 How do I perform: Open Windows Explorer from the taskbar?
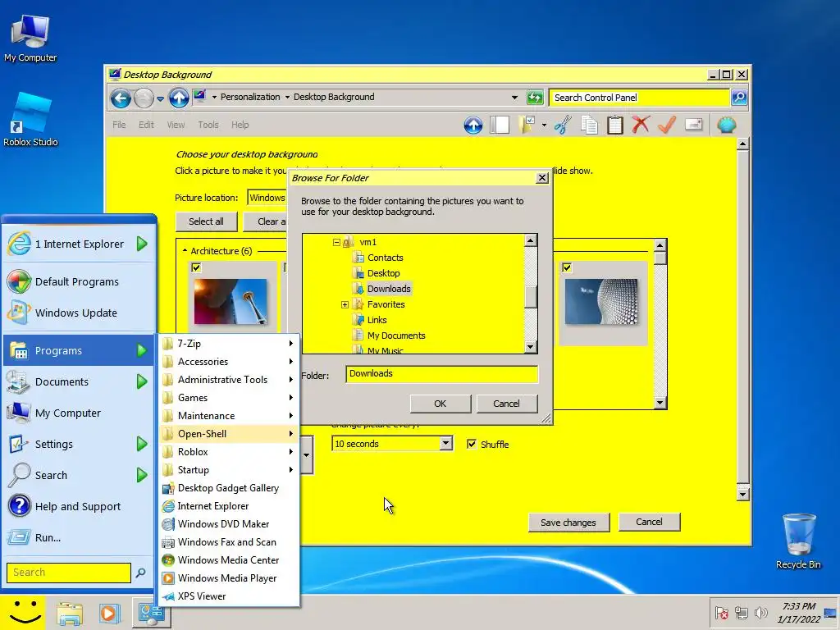70,614
